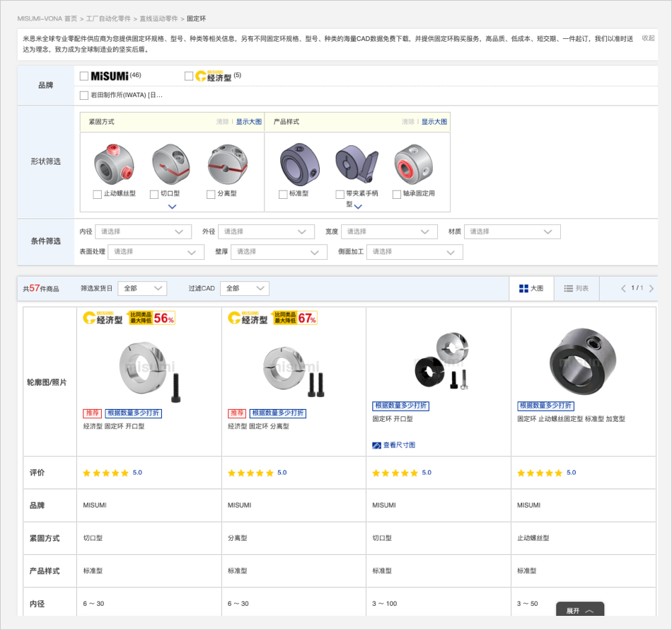Expand the 筛选发货日 dropdown
The height and width of the screenshot is (630, 672).
click(142, 288)
